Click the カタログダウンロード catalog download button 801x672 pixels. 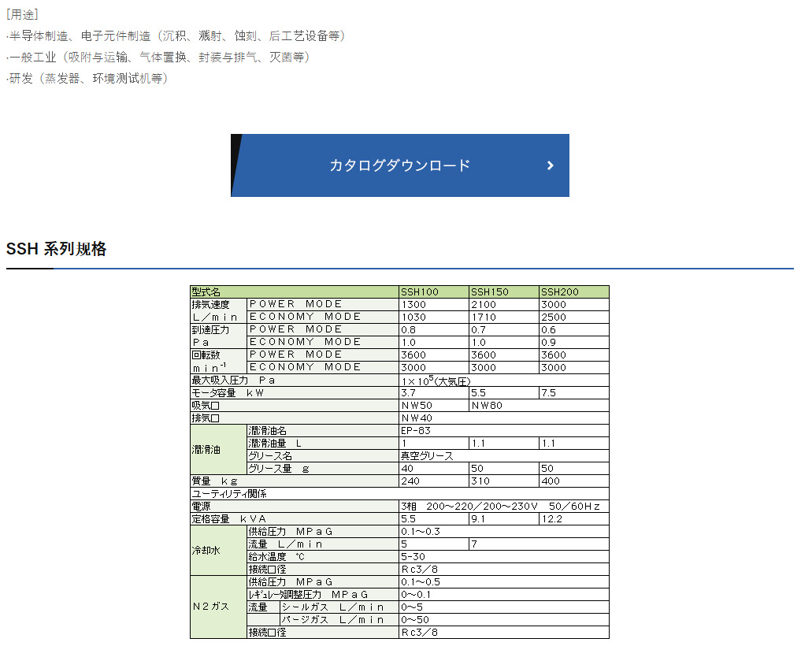[400, 165]
